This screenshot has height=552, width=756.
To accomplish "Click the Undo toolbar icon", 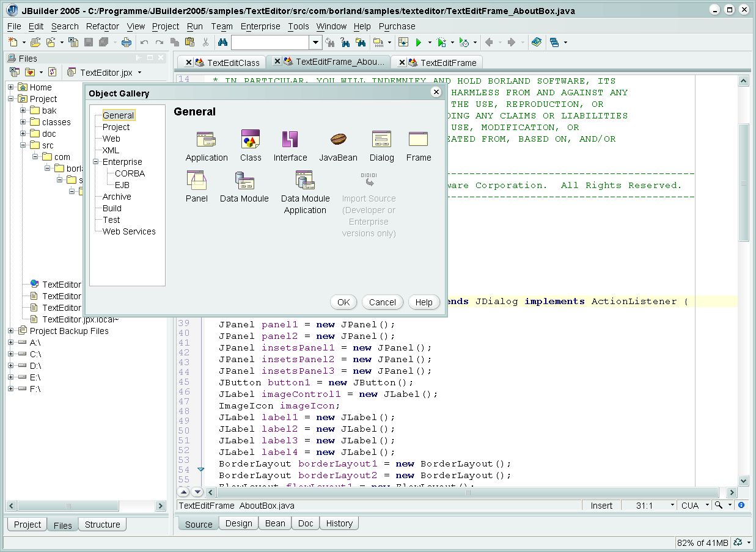I will (144, 42).
